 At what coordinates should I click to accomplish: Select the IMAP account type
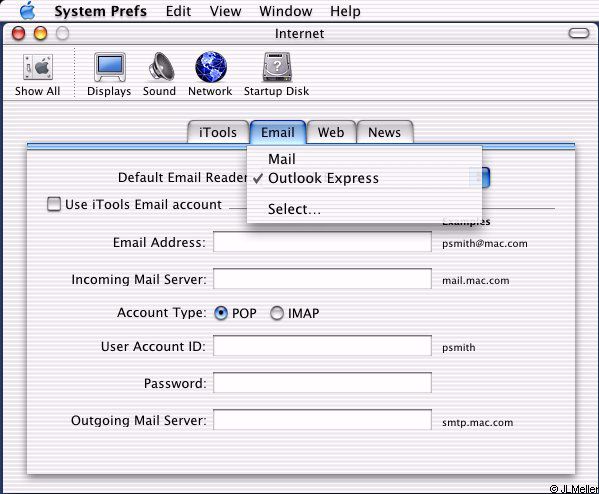(277, 313)
